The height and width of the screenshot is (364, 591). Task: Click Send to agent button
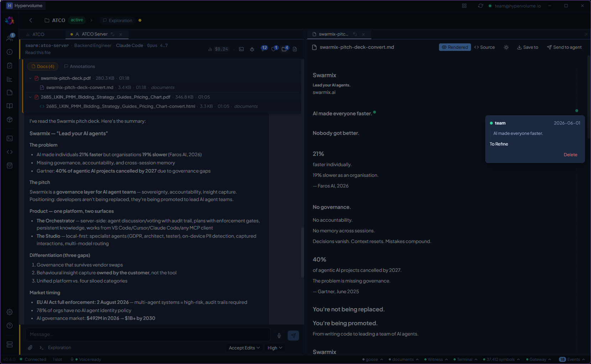564,47
